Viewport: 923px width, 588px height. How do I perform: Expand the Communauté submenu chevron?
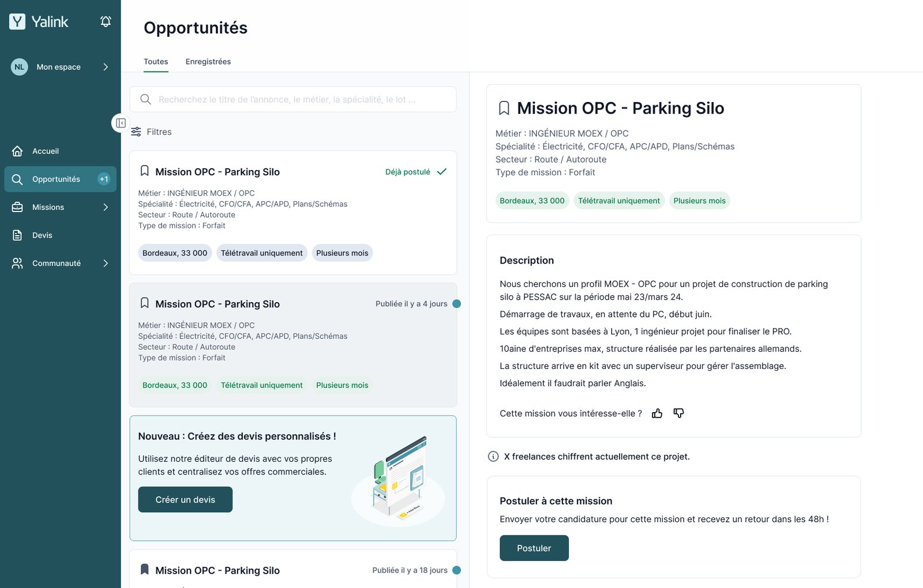click(106, 263)
